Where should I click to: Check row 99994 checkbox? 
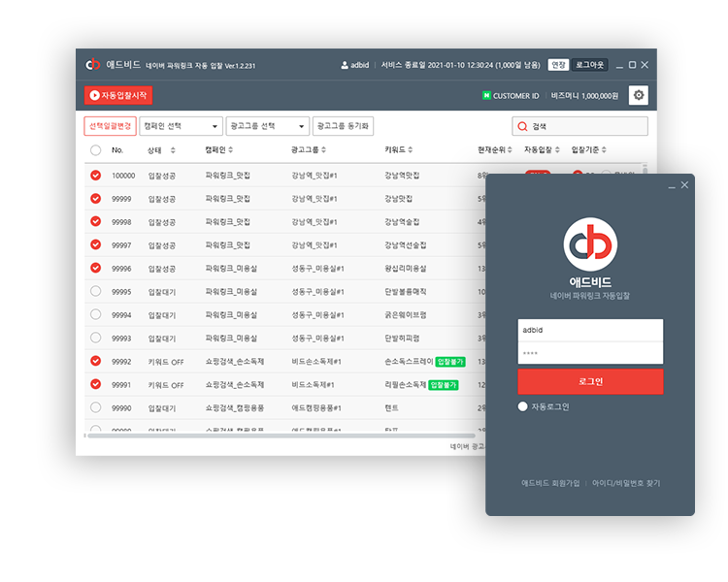[96, 314]
